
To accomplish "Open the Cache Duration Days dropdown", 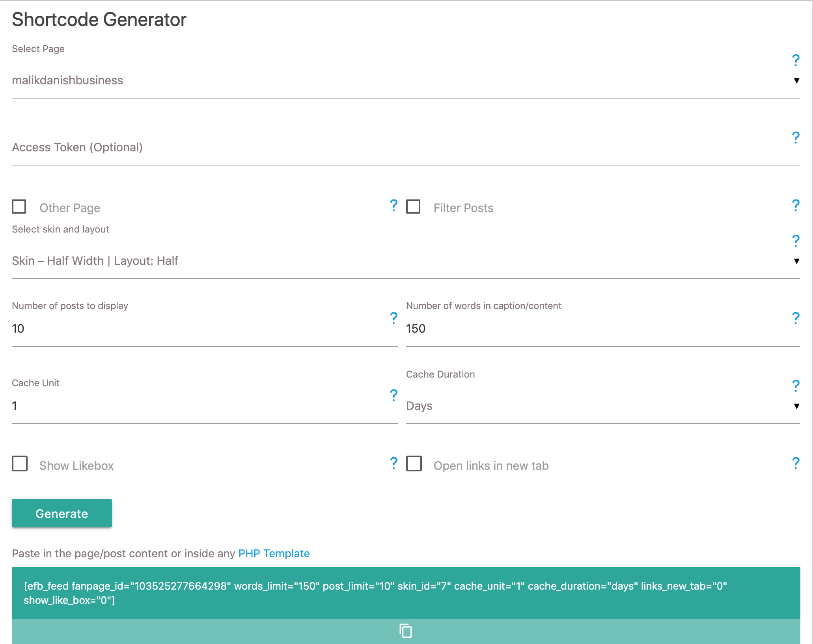I will (602, 406).
